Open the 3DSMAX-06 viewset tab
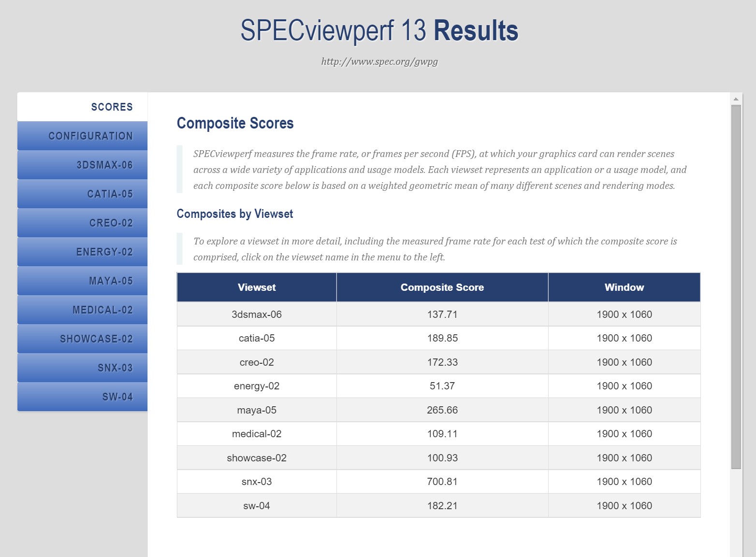The width and height of the screenshot is (756, 557). pos(82,165)
